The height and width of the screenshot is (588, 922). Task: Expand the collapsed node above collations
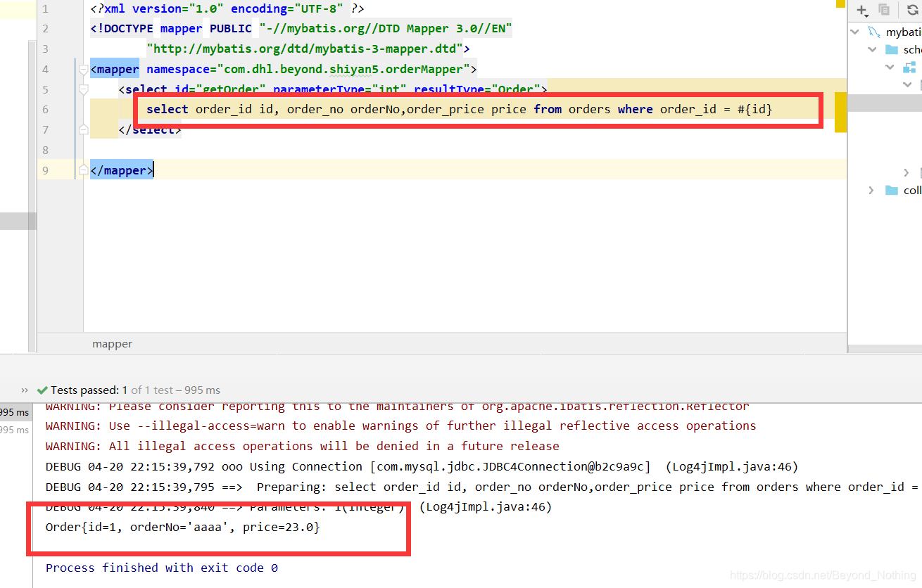pos(907,172)
